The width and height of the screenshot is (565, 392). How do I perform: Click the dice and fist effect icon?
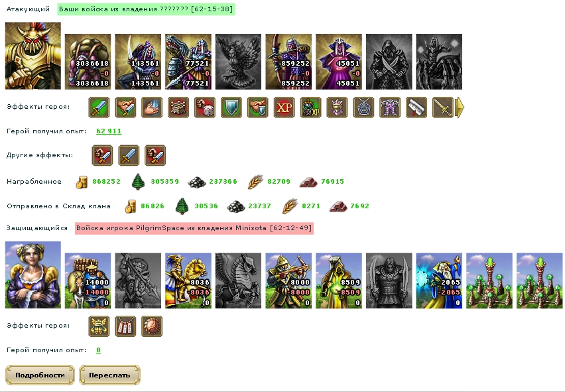[205, 107]
